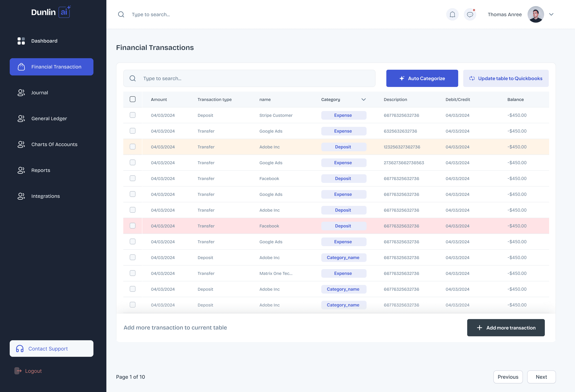
Task: Open General Ledger from the sidebar
Action: (49, 118)
